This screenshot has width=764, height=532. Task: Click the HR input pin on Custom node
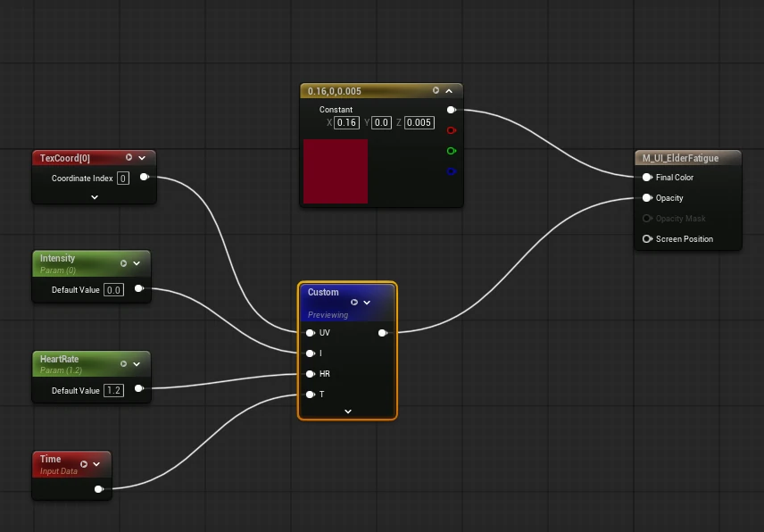310,374
